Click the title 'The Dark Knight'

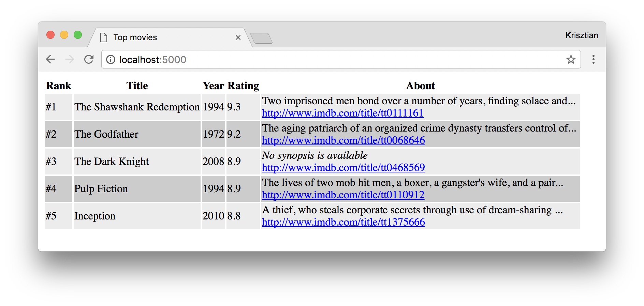tap(112, 162)
